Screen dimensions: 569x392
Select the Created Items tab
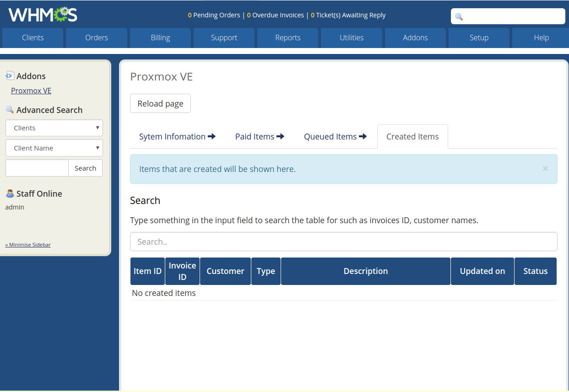pyautogui.click(x=412, y=136)
